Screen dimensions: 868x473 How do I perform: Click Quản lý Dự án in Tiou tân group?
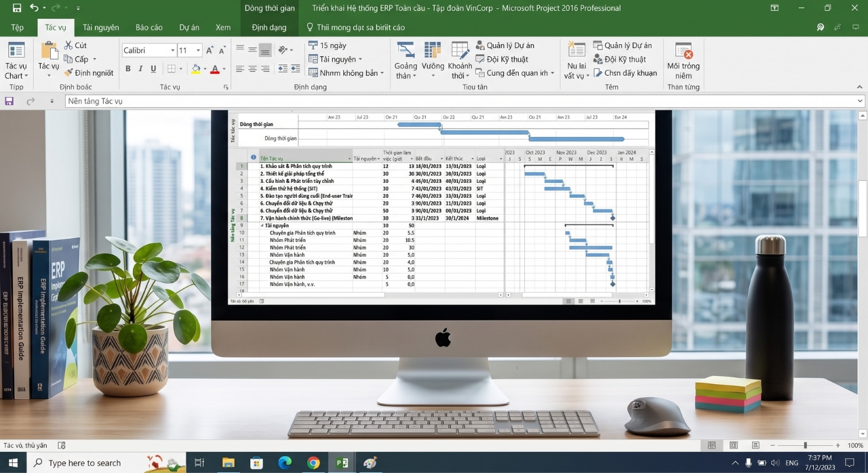click(x=505, y=45)
